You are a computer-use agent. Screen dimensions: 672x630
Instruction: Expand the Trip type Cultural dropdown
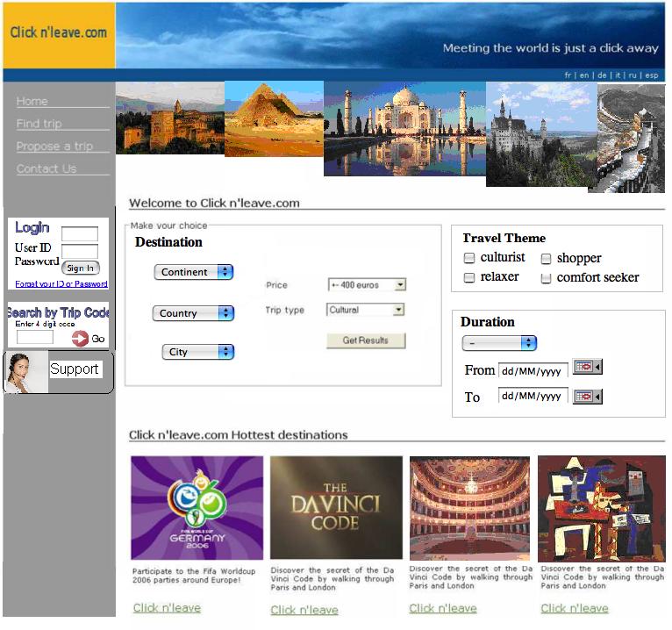click(367, 310)
